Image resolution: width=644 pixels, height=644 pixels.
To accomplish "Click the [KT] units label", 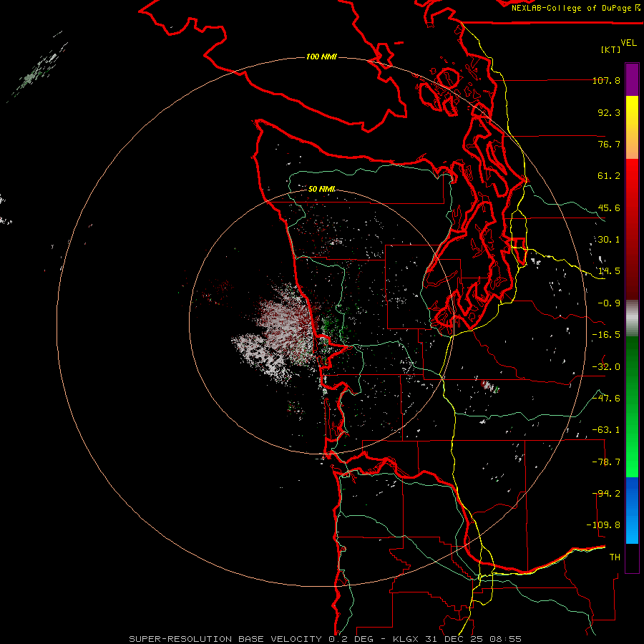I will 611,49.
